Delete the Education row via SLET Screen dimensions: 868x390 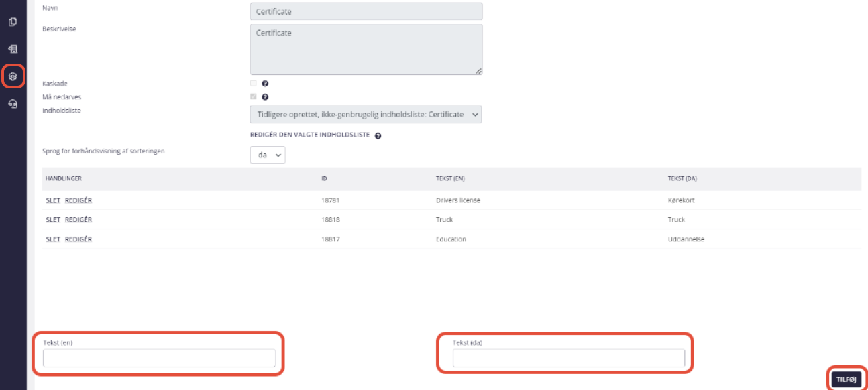(x=53, y=239)
